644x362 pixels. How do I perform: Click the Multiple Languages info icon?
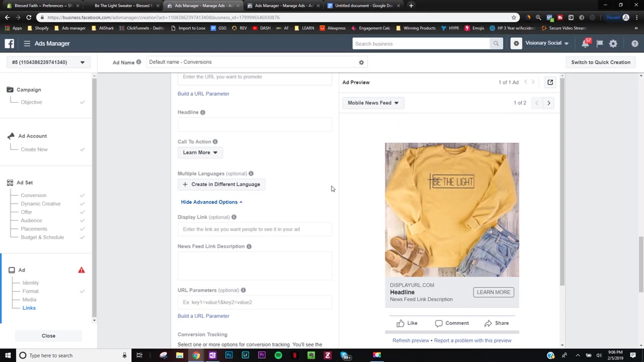[x=251, y=173]
